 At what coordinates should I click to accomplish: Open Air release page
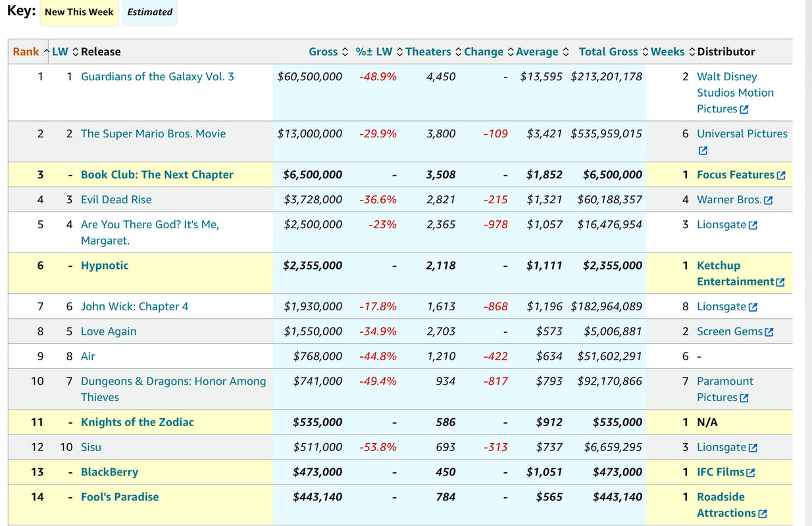[88, 356]
